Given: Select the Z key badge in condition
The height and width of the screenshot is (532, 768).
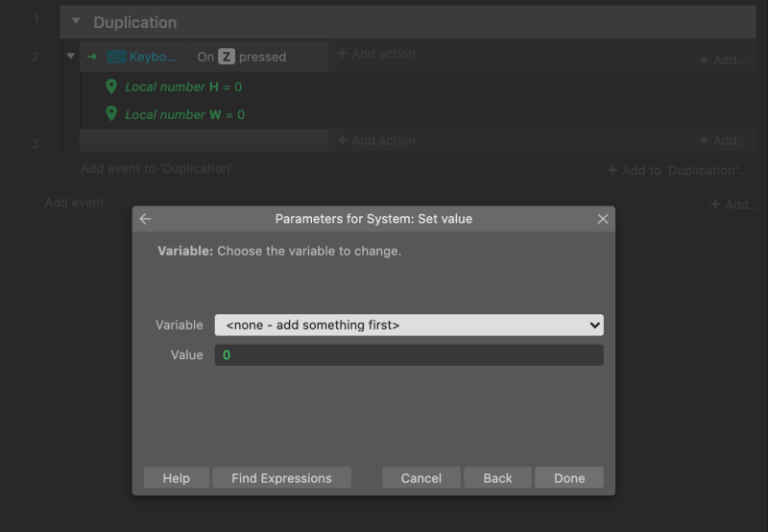Looking at the screenshot, I should (x=227, y=57).
